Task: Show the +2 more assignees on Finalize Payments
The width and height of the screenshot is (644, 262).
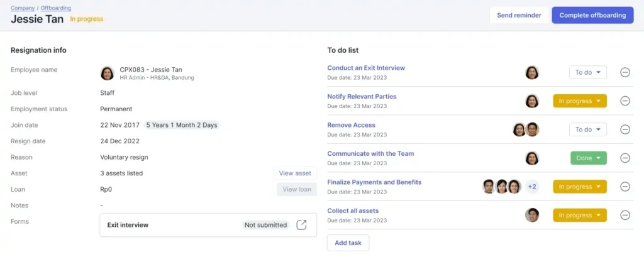Action: tap(532, 187)
